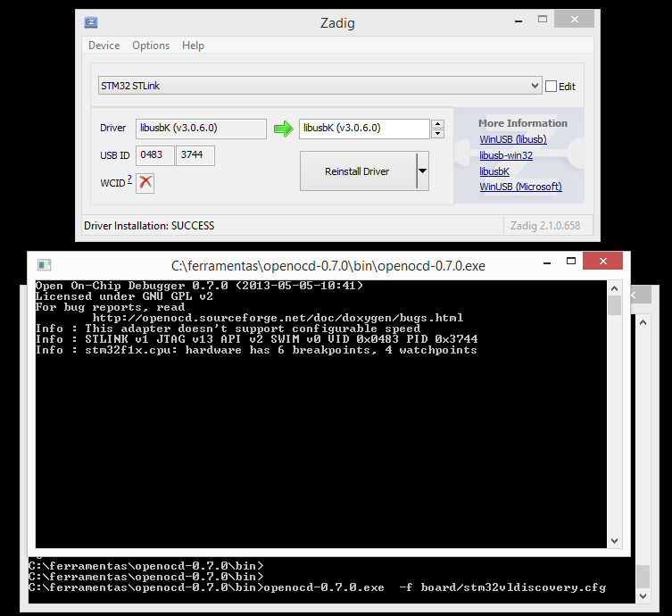Click the driver selection up stepper arrow
Screen dimensions: 672x616
coord(437,124)
